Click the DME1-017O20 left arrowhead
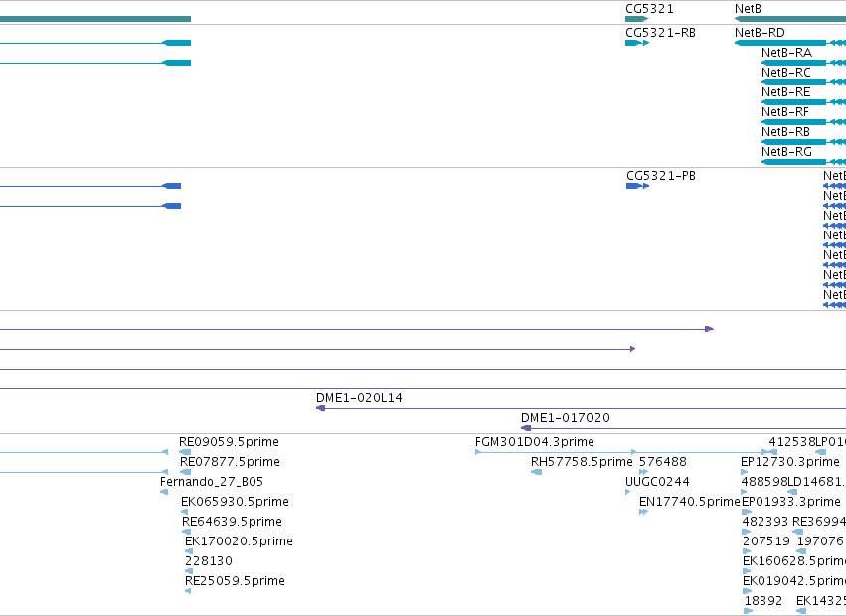 [526, 428]
